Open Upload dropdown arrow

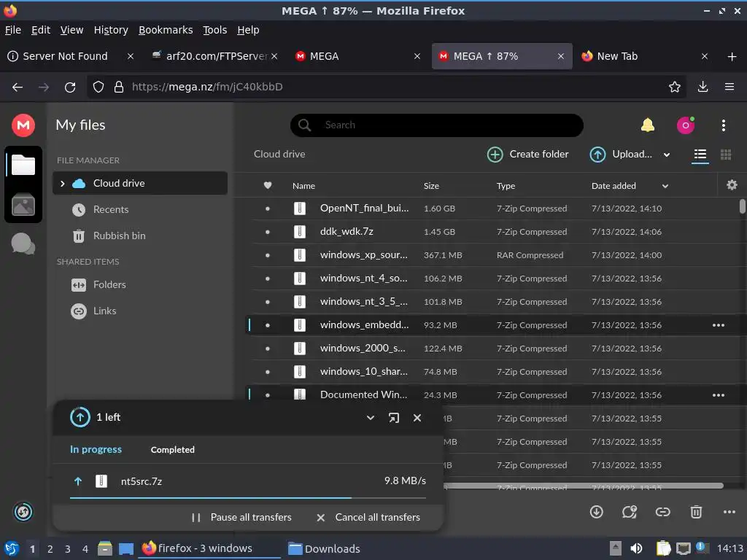point(667,155)
